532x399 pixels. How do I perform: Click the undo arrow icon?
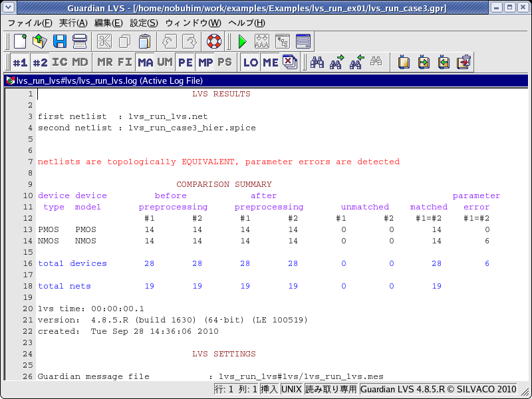click(x=169, y=41)
